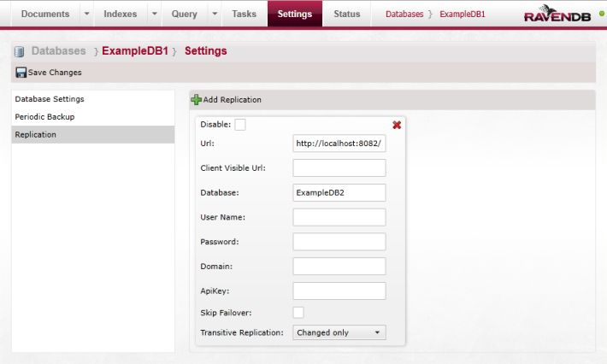Open the Status tab
607x364 pixels.
click(x=347, y=14)
